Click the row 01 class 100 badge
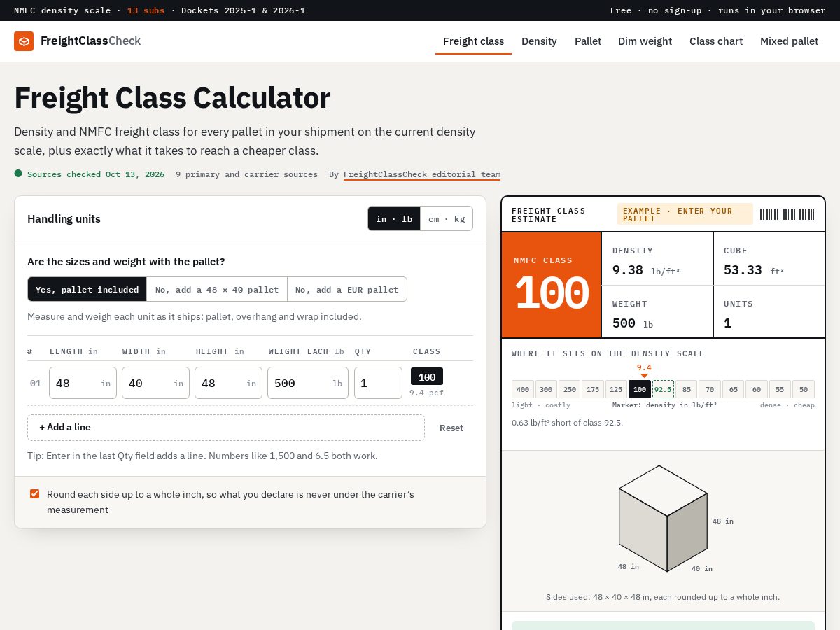 pos(427,377)
